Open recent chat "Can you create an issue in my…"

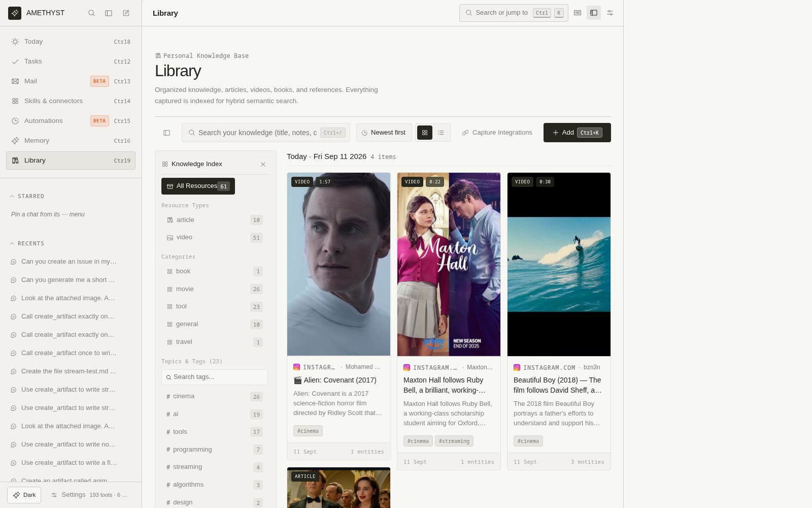click(69, 262)
